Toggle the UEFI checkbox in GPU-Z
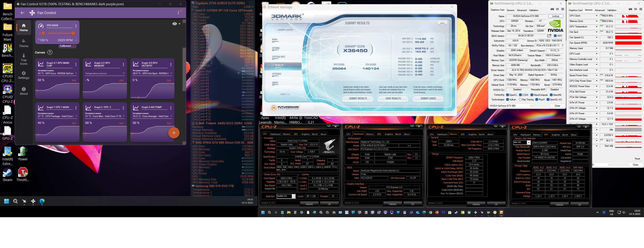The width and height of the screenshot is (644, 248). (x=555, y=36)
